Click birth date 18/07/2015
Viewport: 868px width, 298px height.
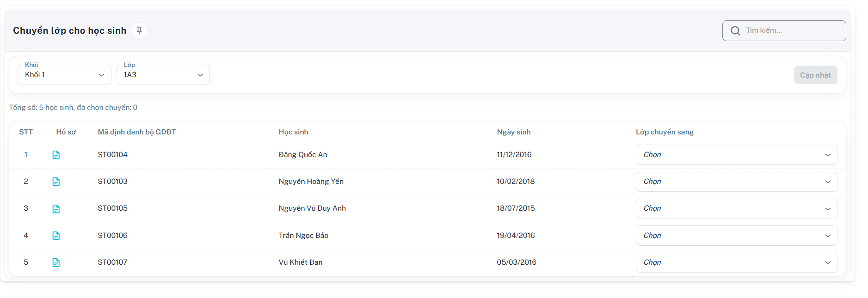tap(516, 208)
